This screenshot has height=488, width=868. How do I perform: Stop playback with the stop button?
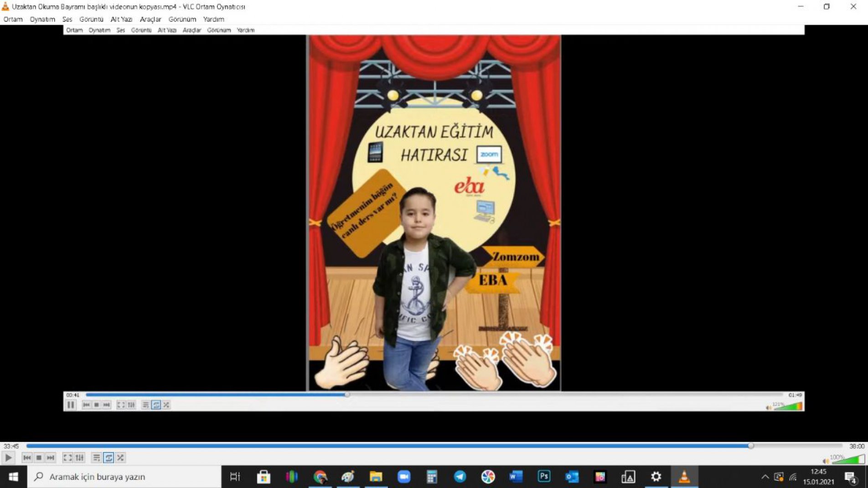click(39, 457)
